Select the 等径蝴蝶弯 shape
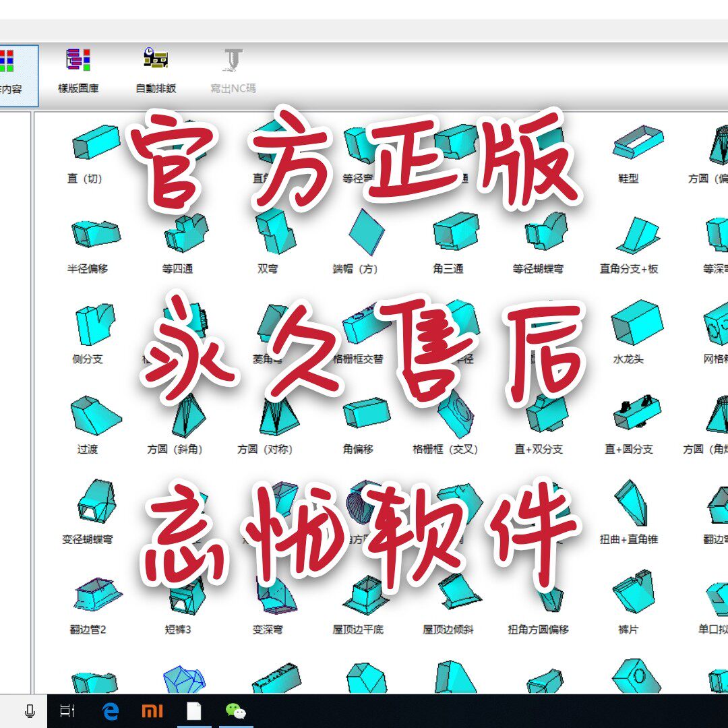728x728 pixels. [546, 231]
